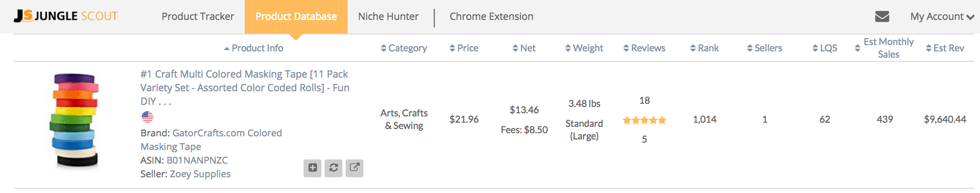Add product to tracker with plus icon
The image size is (980, 193).
312,168
